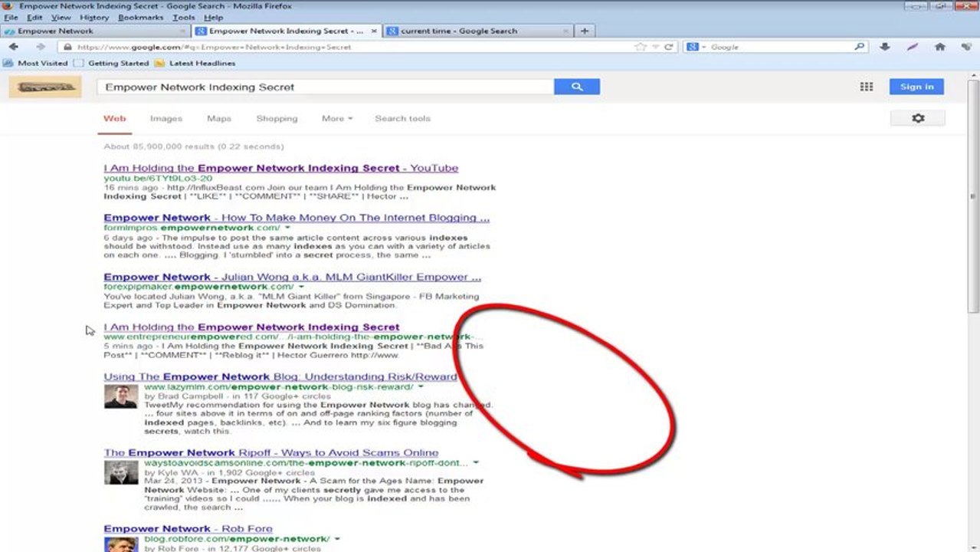980x552 pixels.
Task: Close the current time Google Search tab
Action: click(566, 31)
